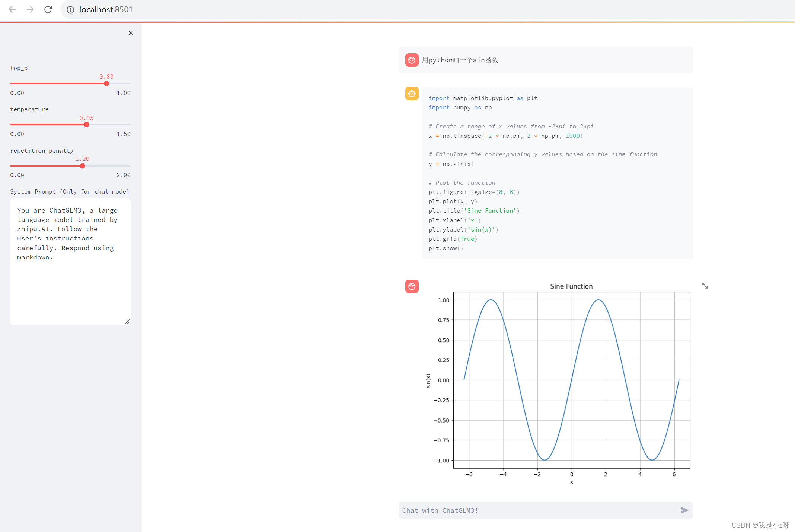Click the 'plt.title('Sine Function')' code line

tap(474, 211)
